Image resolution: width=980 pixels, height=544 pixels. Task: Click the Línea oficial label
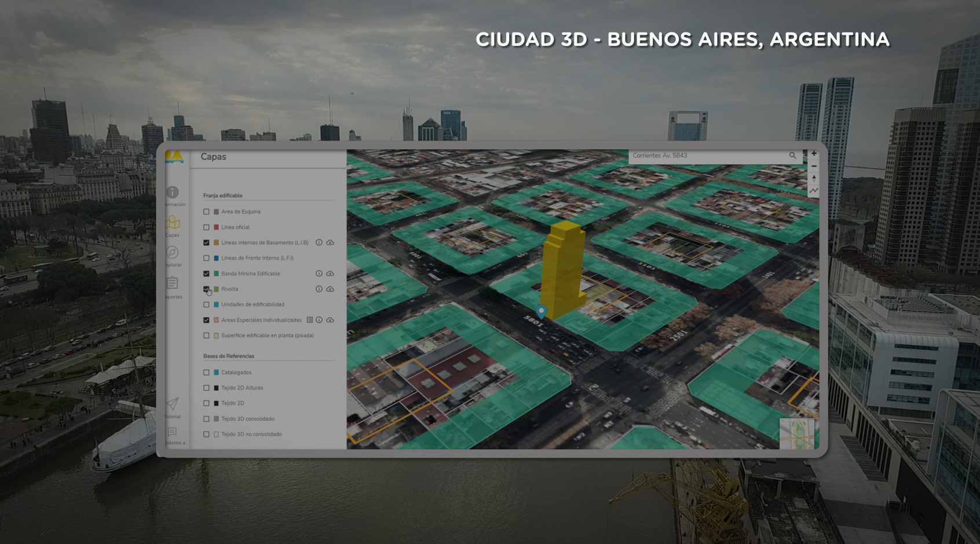point(236,227)
